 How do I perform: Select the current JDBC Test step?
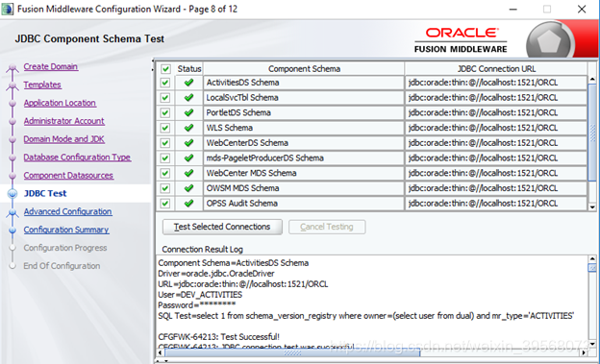(45, 193)
